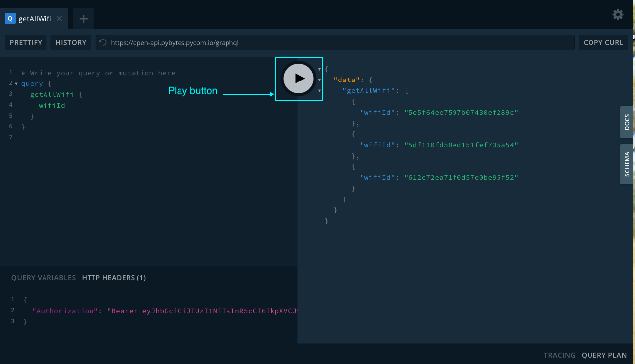Switch to the QUERY VARIABLES tab

click(x=44, y=278)
